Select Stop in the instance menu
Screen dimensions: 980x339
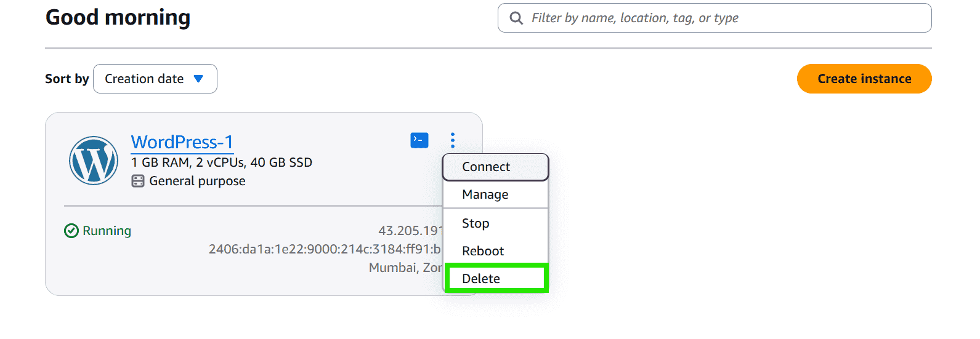coord(495,223)
